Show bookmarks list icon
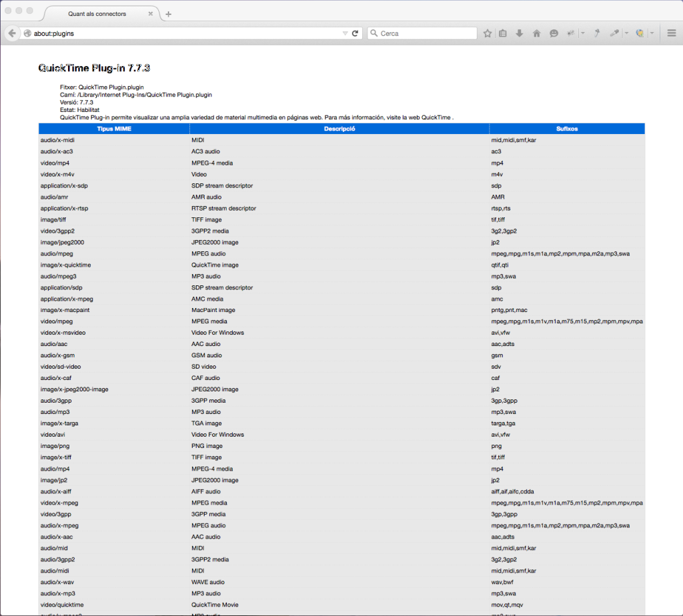 [x=503, y=33]
